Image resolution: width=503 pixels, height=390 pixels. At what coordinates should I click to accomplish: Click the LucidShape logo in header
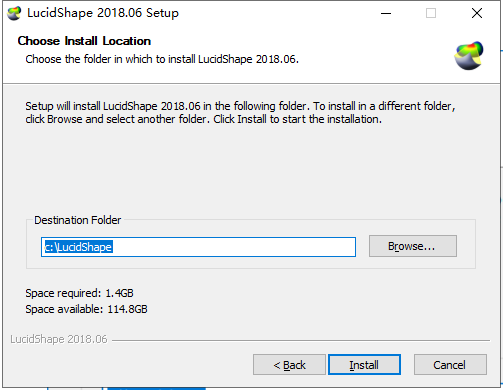pyautogui.click(x=469, y=55)
